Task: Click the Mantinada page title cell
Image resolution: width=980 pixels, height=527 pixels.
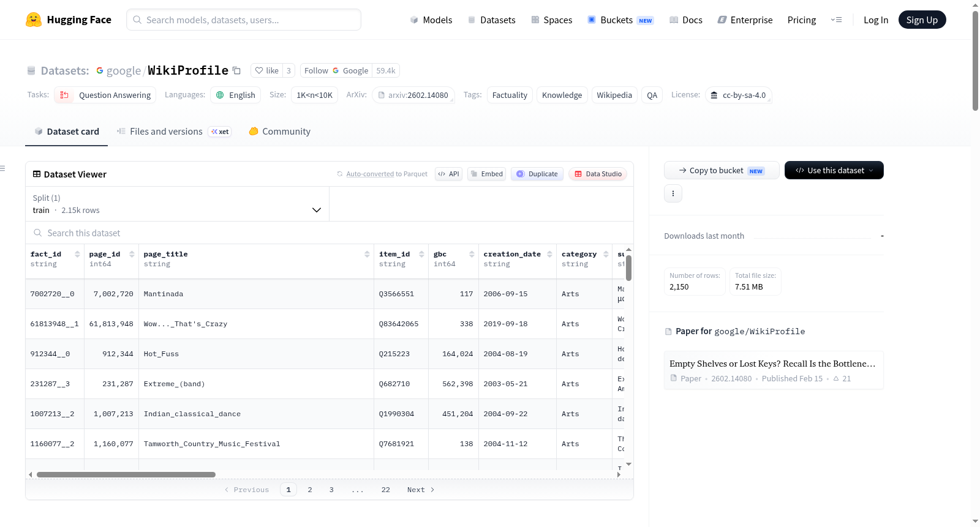Action: pyautogui.click(x=256, y=294)
